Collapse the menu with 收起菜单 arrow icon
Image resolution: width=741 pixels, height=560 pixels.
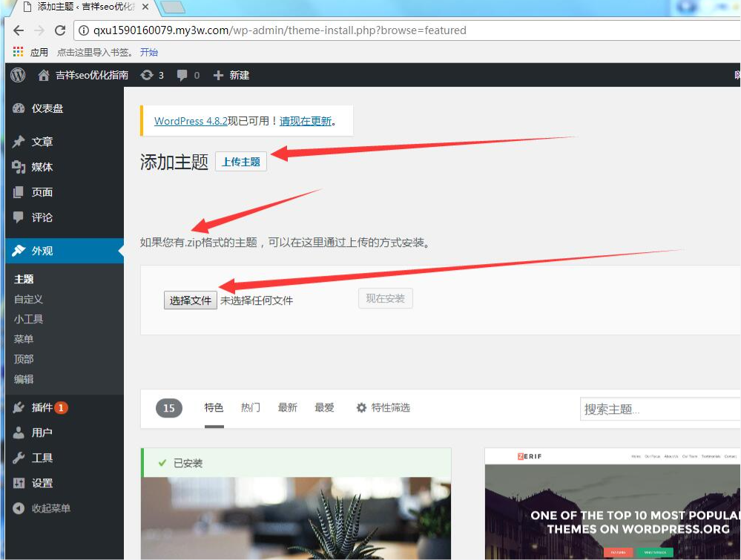pos(19,509)
